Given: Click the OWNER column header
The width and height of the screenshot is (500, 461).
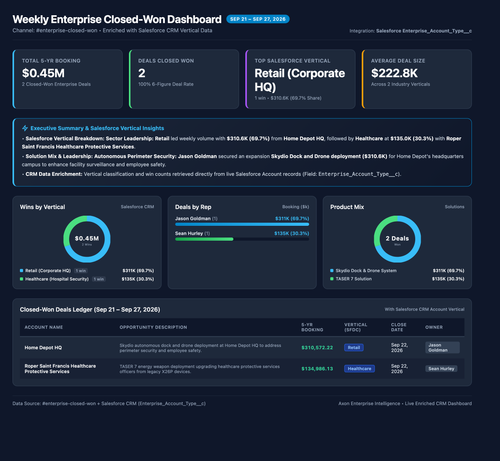Looking at the screenshot, I should tap(434, 327).
